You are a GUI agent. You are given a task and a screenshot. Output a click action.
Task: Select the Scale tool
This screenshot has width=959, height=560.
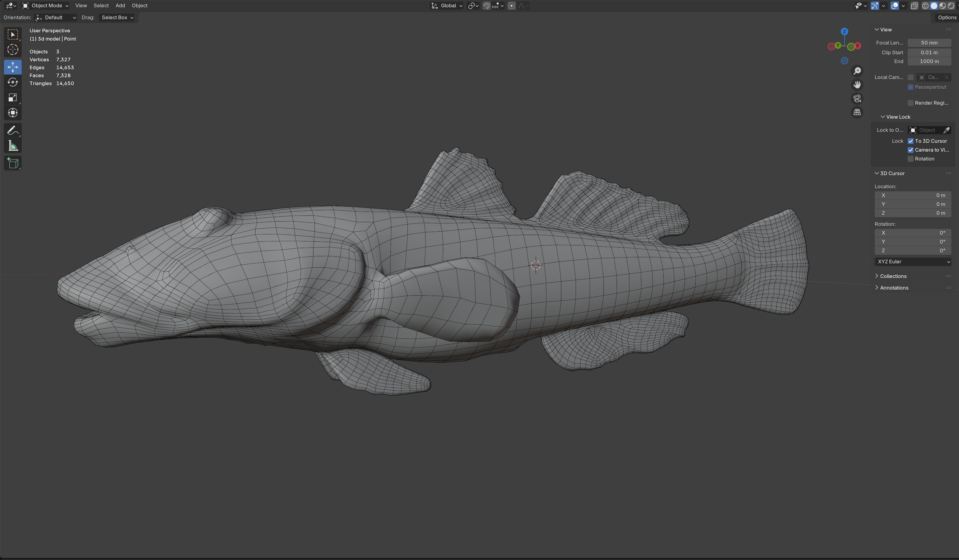click(x=13, y=98)
